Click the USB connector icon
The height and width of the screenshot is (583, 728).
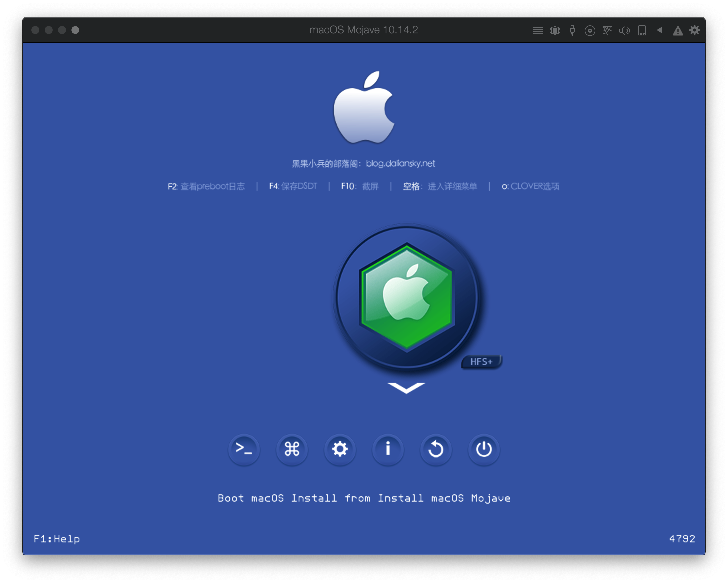572,31
